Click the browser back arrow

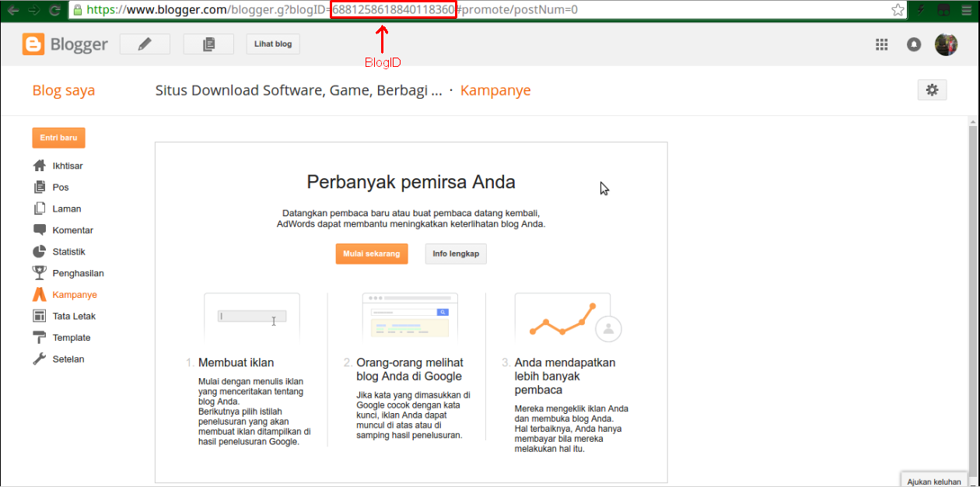(13, 10)
